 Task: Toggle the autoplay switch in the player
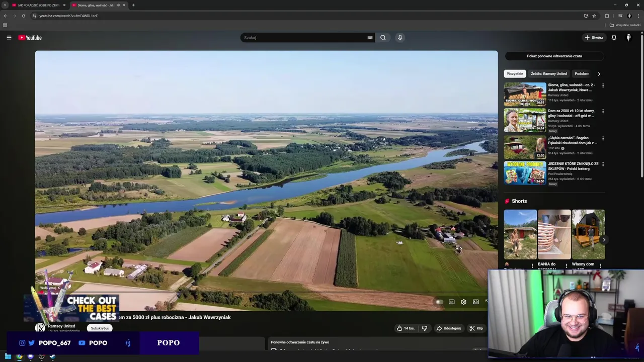(439, 302)
